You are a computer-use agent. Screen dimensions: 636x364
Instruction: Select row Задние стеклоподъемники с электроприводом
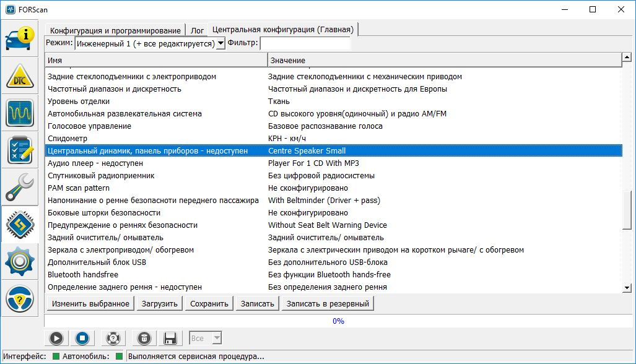tap(333, 77)
